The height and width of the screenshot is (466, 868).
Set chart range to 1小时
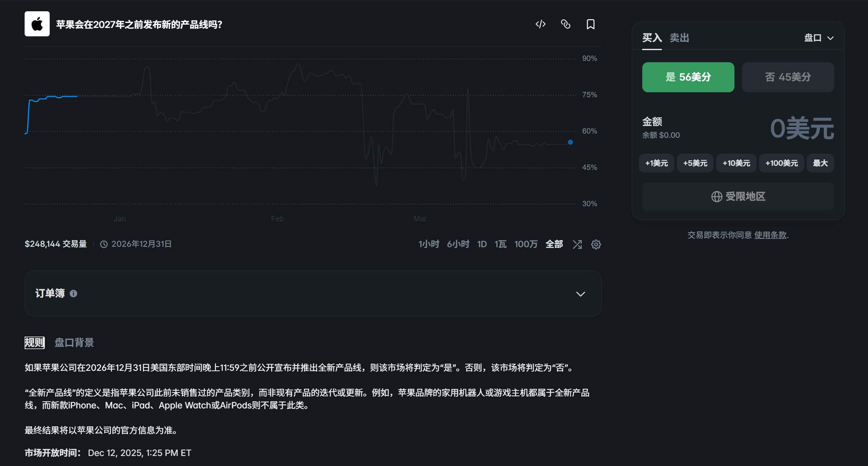coord(429,244)
